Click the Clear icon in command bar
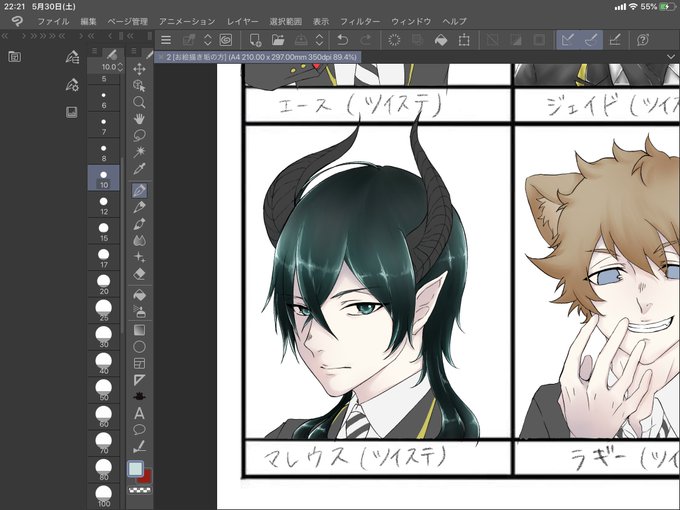 (x=394, y=40)
